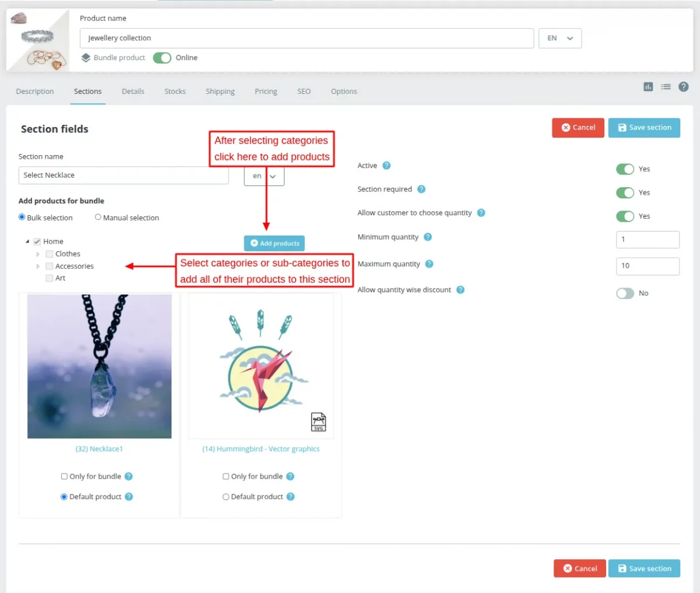Toggle the Section required switch
Image resolution: width=700 pixels, height=593 pixels.
[x=625, y=192]
